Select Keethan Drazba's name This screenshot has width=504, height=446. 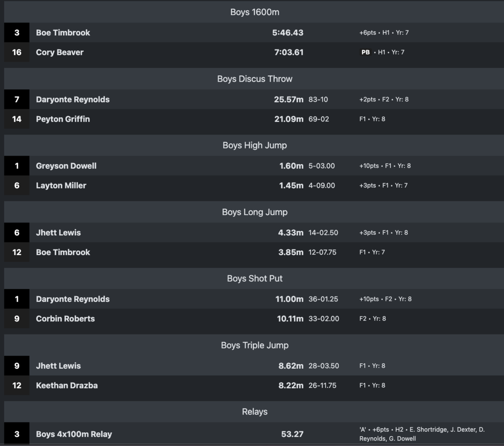coord(66,385)
